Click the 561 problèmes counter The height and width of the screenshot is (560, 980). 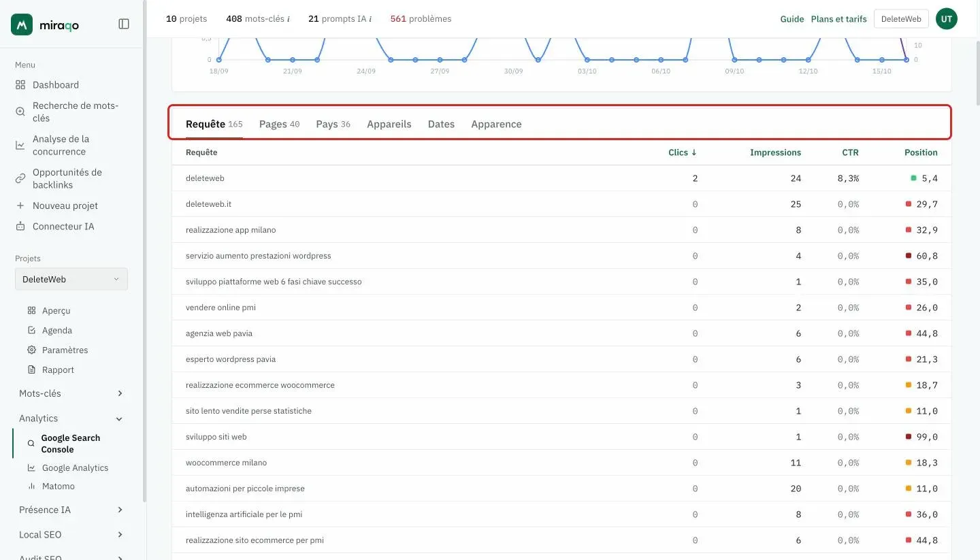[x=421, y=19]
